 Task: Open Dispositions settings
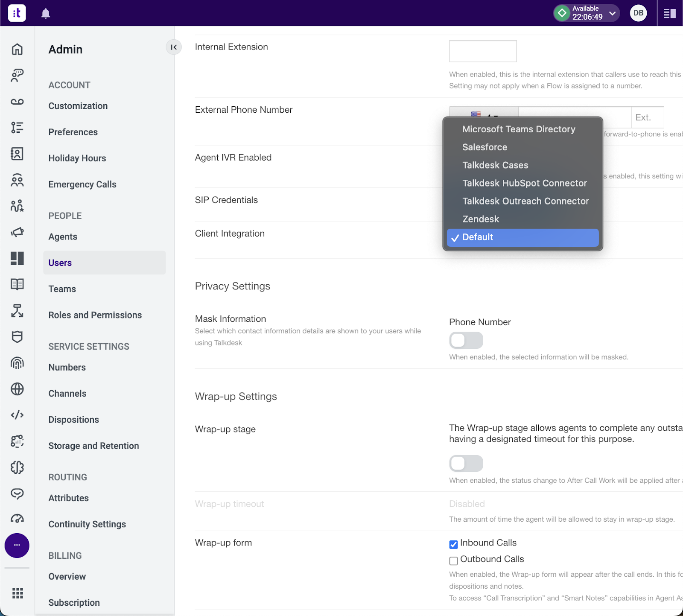point(74,420)
